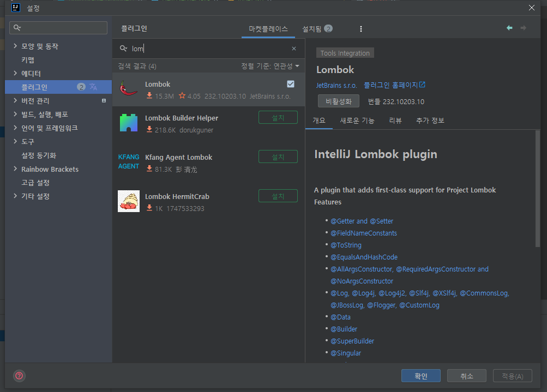Viewport: 547px width, 392px height.
Task: Click download icon under Lombok HermitCrab
Action: (149, 208)
